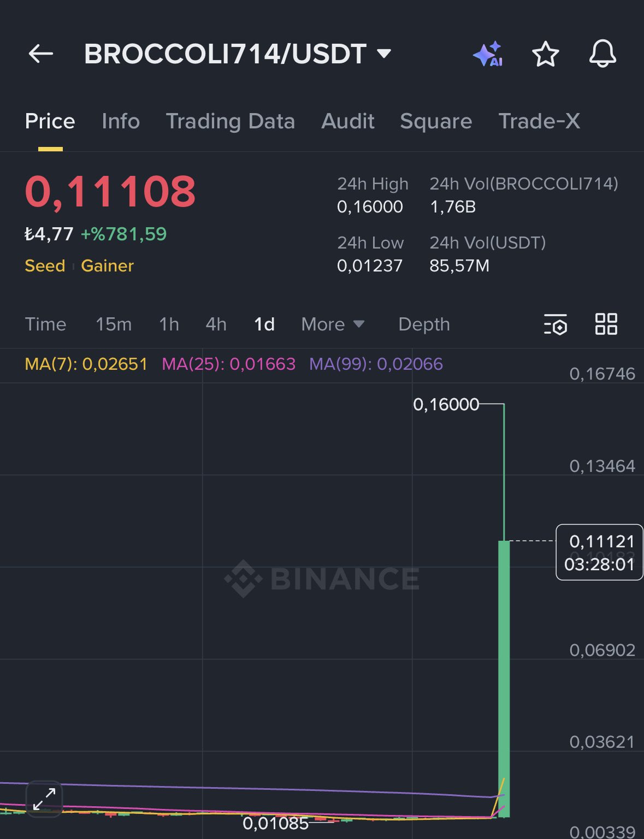
Task: Open the AI assistant sparkle icon
Action: click(488, 54)
